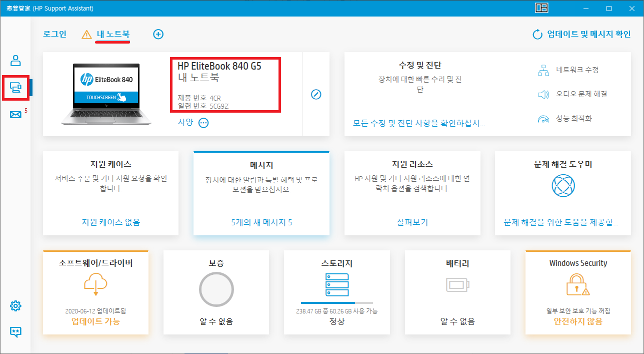Click 2020-06-12 업데이트됨 date text

click(x=95, y=311)
